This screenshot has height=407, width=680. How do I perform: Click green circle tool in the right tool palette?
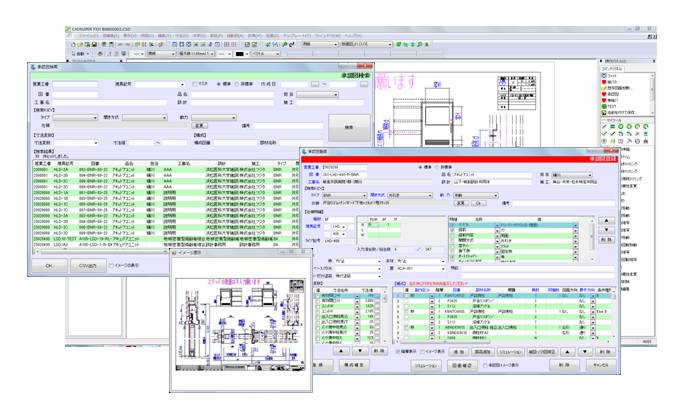(x=621, y=126)
